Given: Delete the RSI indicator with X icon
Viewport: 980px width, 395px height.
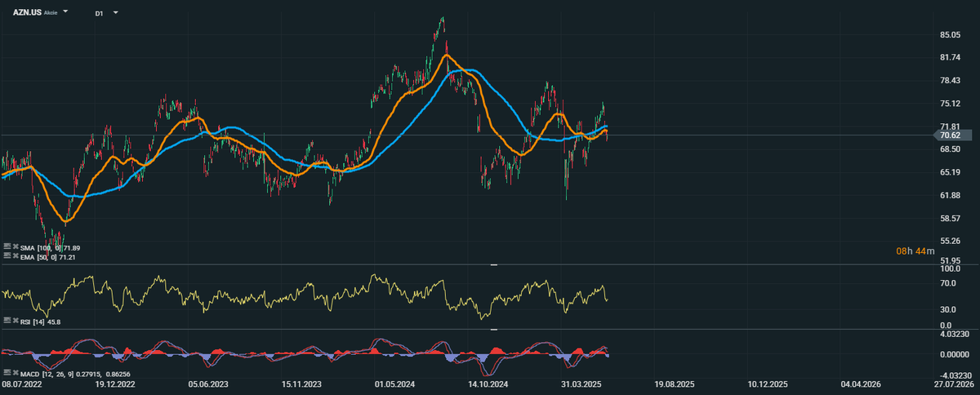Looking at the screenshot, I should coord(15,322).
